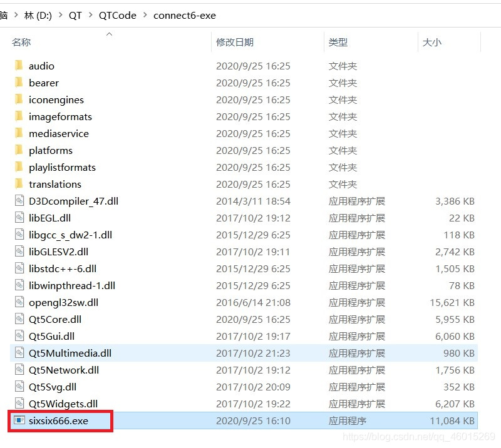Select the translations folder name
501x448 pixels.
coord(55,184)
